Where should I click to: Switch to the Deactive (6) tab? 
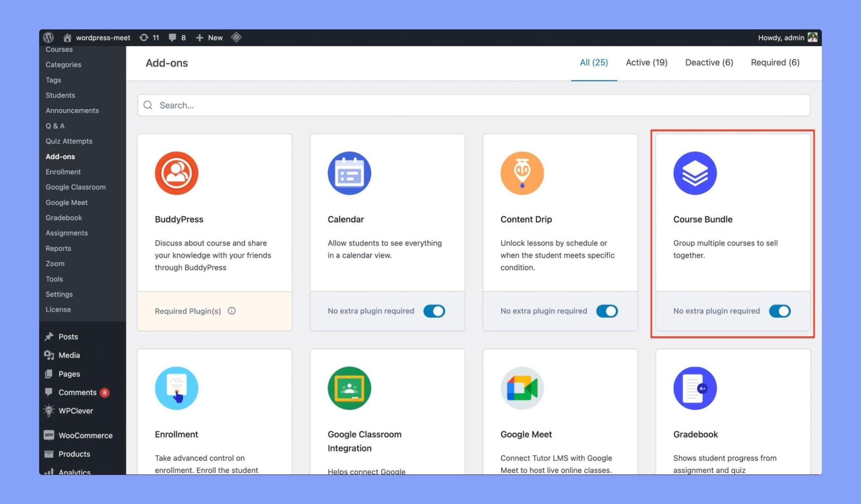[x=709, y=63]
